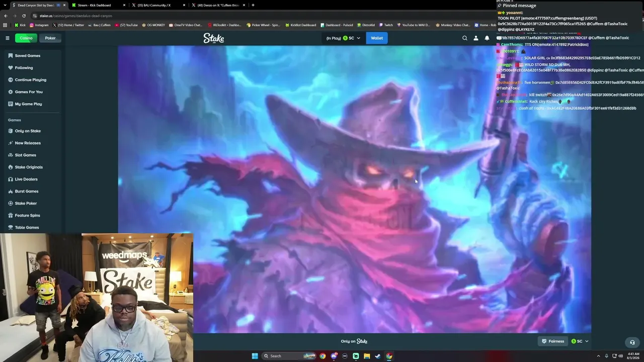Click the Dead Canyon game artwork

pos(354,190)
